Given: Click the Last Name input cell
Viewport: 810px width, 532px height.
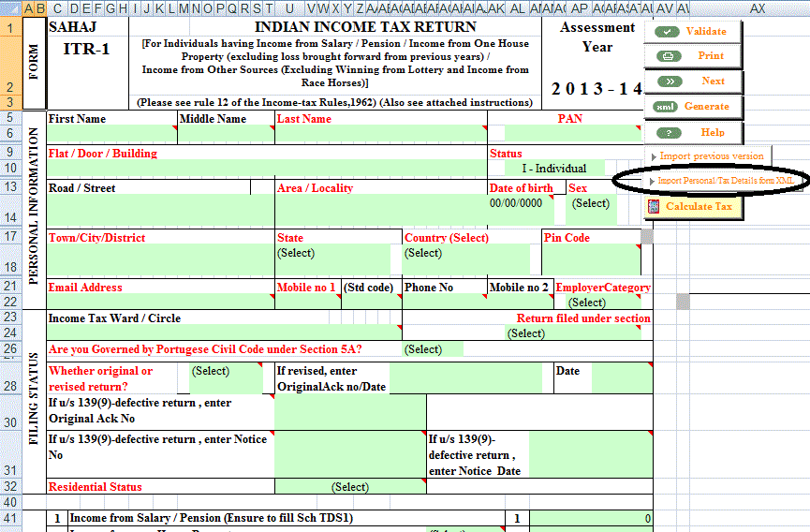Looking at the screenshot, I should click(x=381, y=134).
